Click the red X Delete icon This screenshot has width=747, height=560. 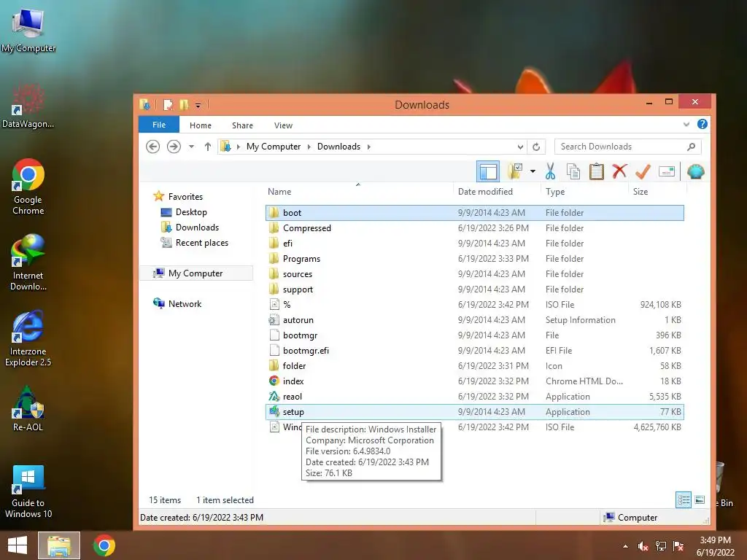pyautogui.click(x=619, y=171)
